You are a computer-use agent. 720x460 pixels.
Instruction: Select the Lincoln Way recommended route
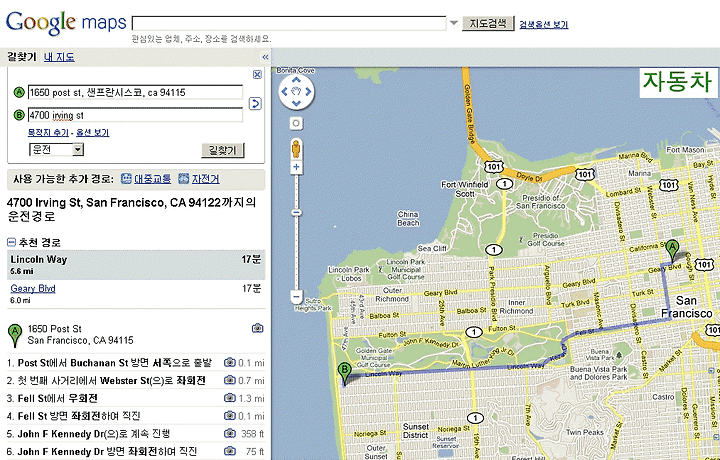coord(136,265)
